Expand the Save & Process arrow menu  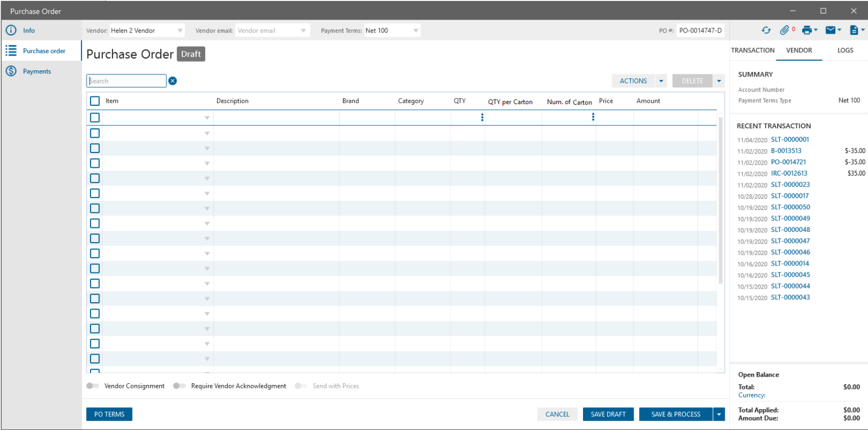pyautogui.click(x=720, y=414)
